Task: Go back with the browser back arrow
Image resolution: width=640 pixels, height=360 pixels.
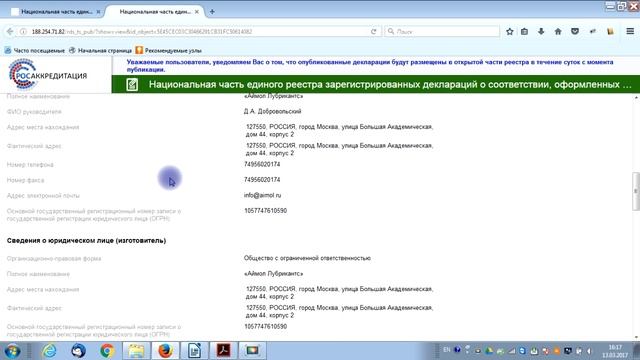Action: click(x=10, y=31)
